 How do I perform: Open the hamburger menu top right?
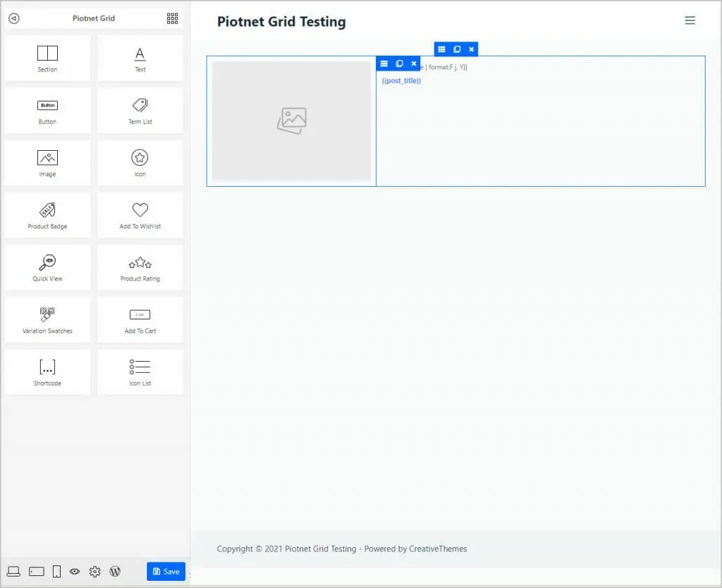click(x=690, y=20)
